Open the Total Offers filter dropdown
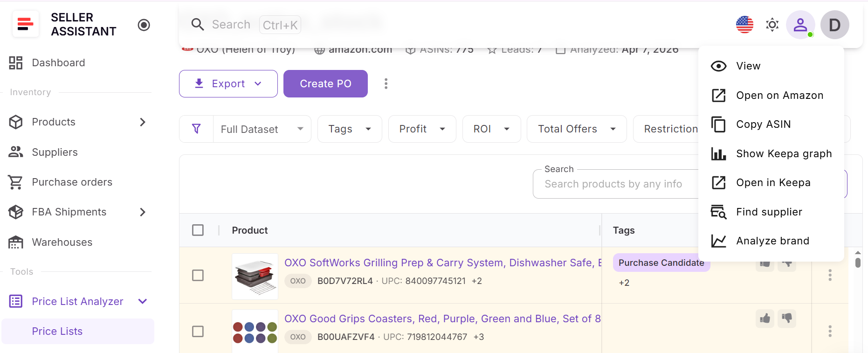Viewport: 868px width, 353px height. click(x=577, y=129)
